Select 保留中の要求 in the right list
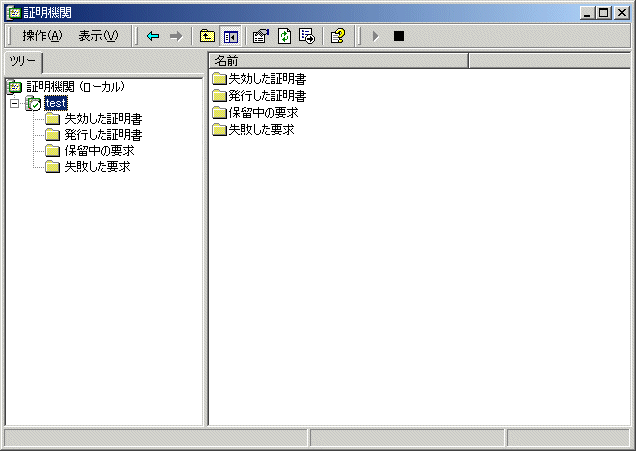636x451 pixels. pyautogui.click(x=263, y=113)
